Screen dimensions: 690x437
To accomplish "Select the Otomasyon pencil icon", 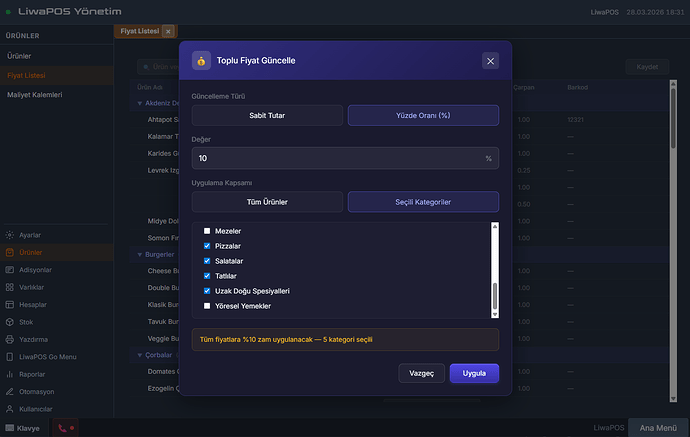I will [x=10, y=391].
